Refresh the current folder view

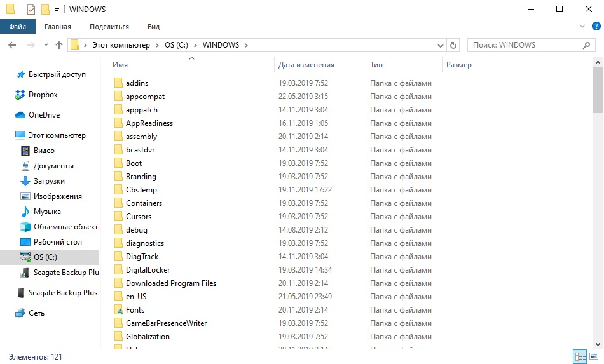tap(453, 46)
